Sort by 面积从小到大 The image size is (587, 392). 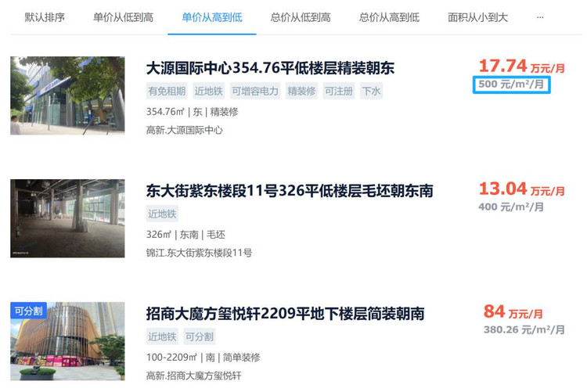(x=477, y=17)
